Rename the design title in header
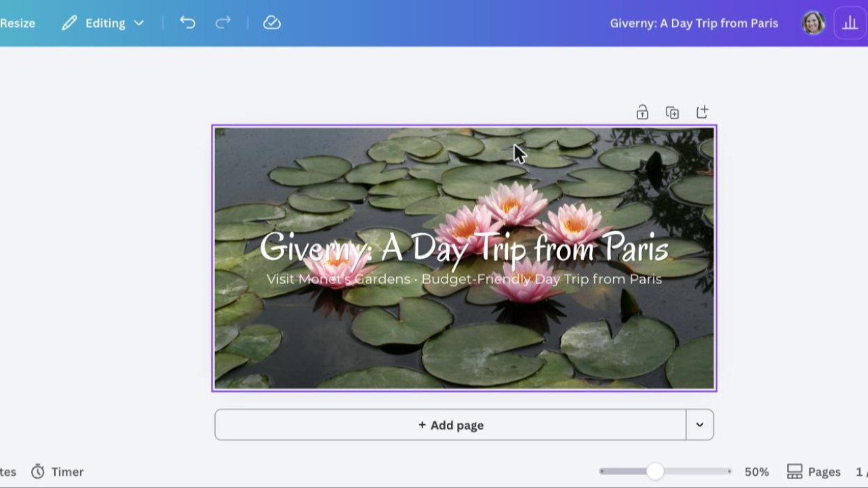Viewport: 868px width, 488px height. [694, 23]
